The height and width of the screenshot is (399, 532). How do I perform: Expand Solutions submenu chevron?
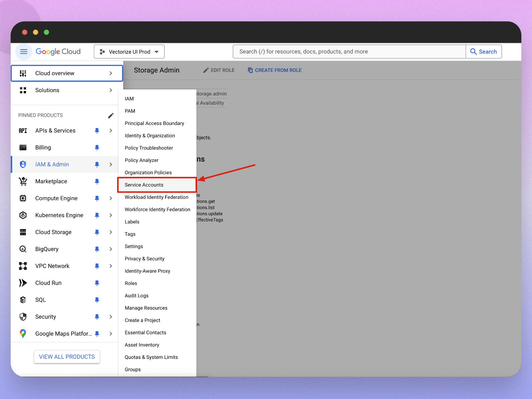tap(111, 90)
